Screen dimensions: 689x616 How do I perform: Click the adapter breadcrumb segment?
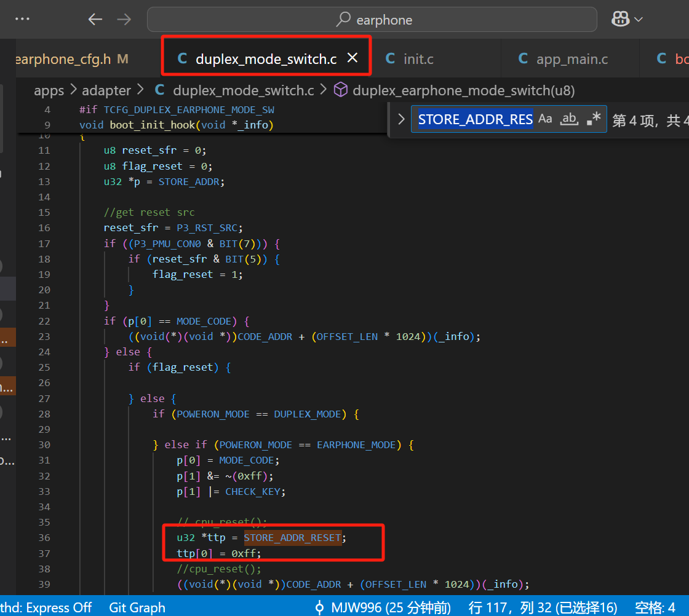click(106, 90)
